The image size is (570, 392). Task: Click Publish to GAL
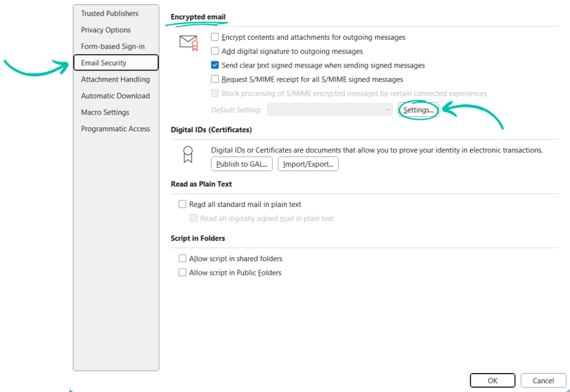tap(241, 163)
